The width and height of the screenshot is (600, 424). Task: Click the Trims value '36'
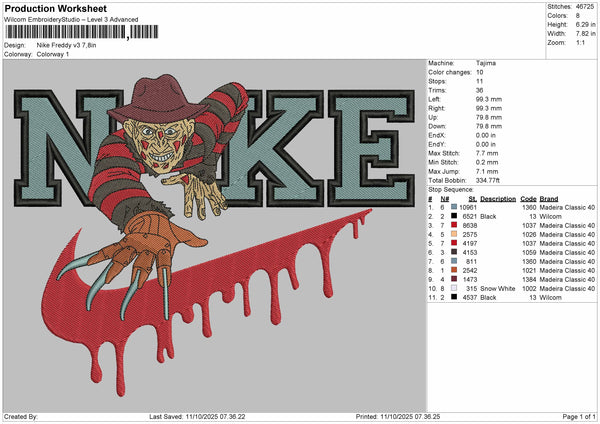coord(479,90)
